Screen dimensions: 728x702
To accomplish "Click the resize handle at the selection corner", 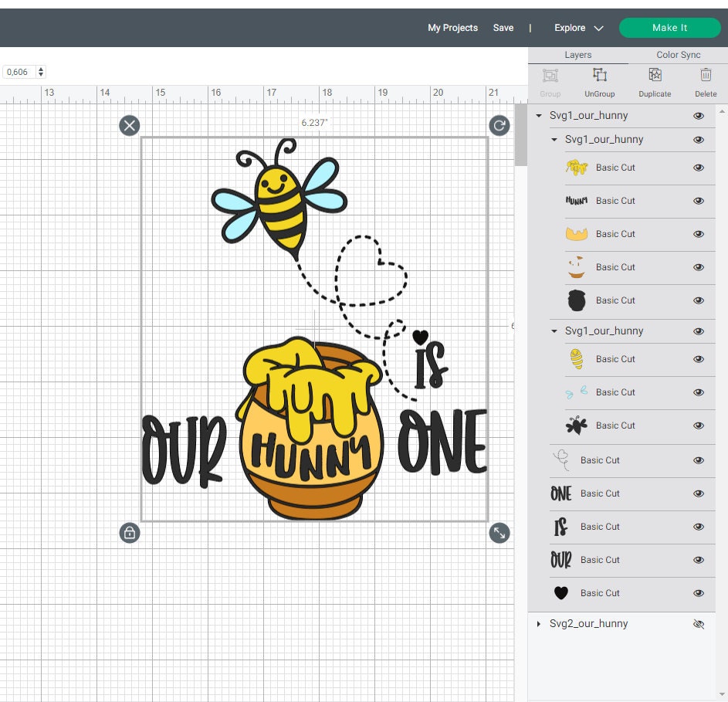I will pos(499,533).
